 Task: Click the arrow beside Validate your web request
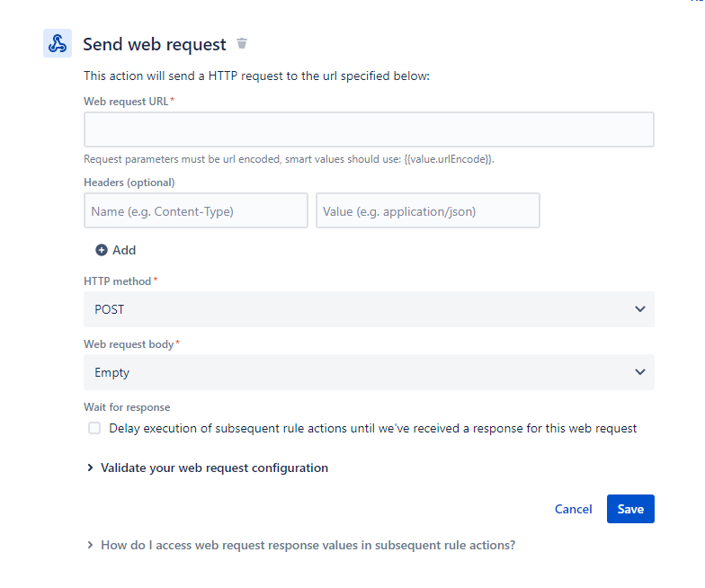pyautogui.click(x=90, y=468)
